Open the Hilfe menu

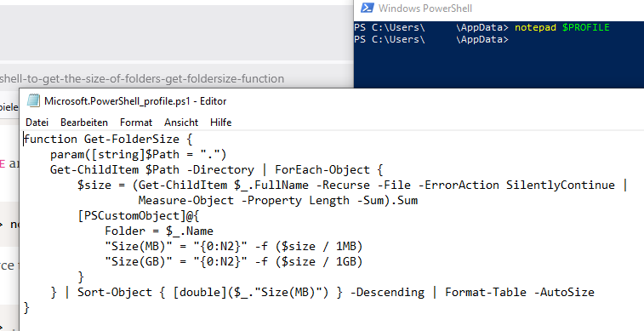coord(221,123)
